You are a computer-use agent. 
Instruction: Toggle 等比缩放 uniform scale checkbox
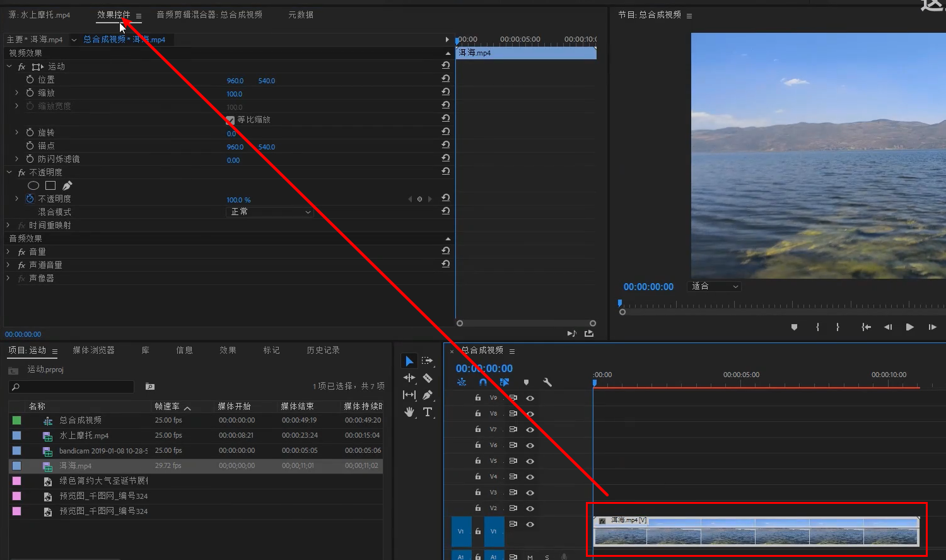coord(230,120)
